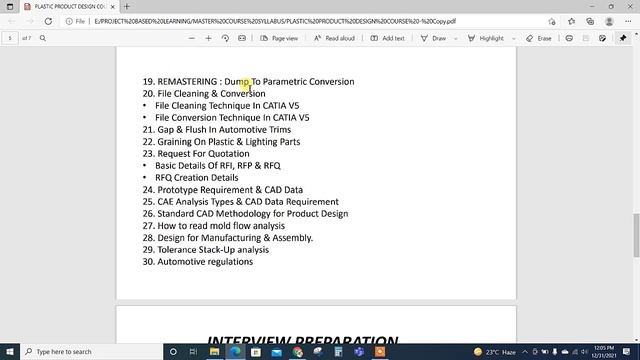Image resolution: width=640 pixels, height=360 pixels.
Task: Click the Type here to search box
Action: pyautogui.click(x=91, y=351)
